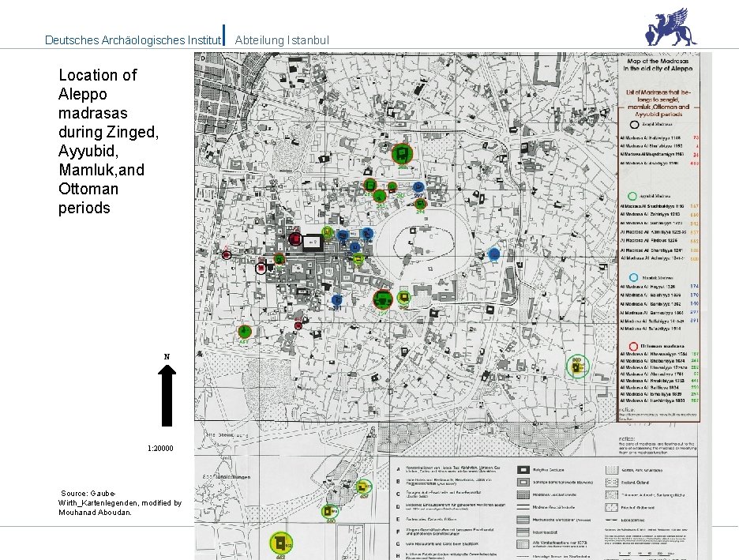
Task: Click the Religiöse Gebäude legend symbol
Action: click(x=523, y=470)
